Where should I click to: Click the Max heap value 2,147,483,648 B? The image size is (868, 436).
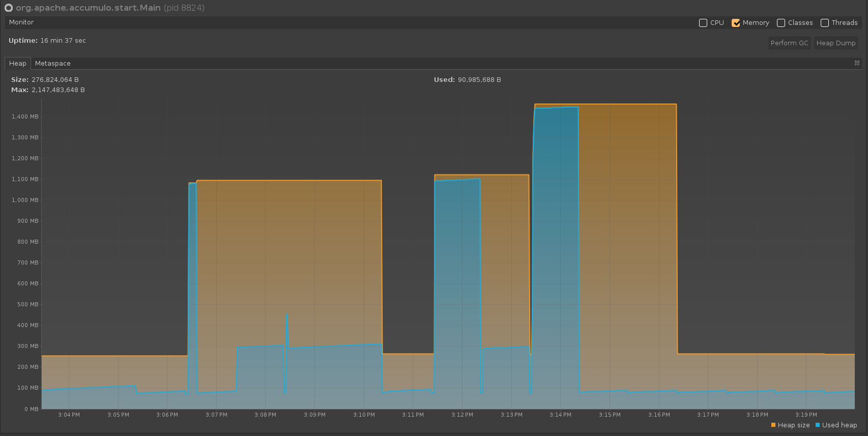click(58, 90)
